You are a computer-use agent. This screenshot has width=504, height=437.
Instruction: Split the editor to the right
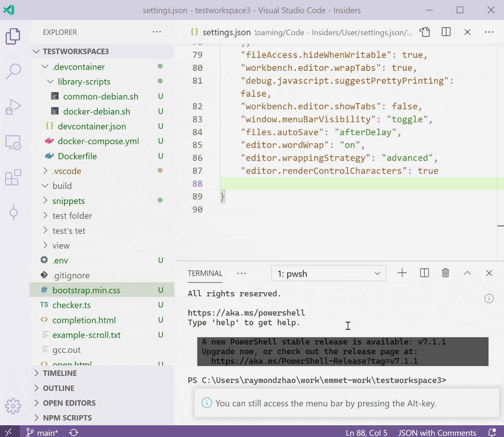pyautogui.click(x=446, y=32)
